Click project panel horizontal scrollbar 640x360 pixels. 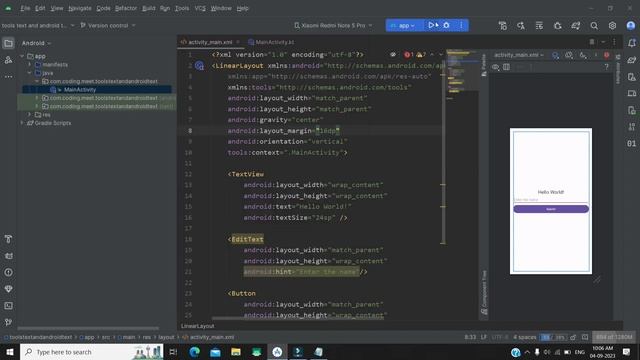point(88,328)
